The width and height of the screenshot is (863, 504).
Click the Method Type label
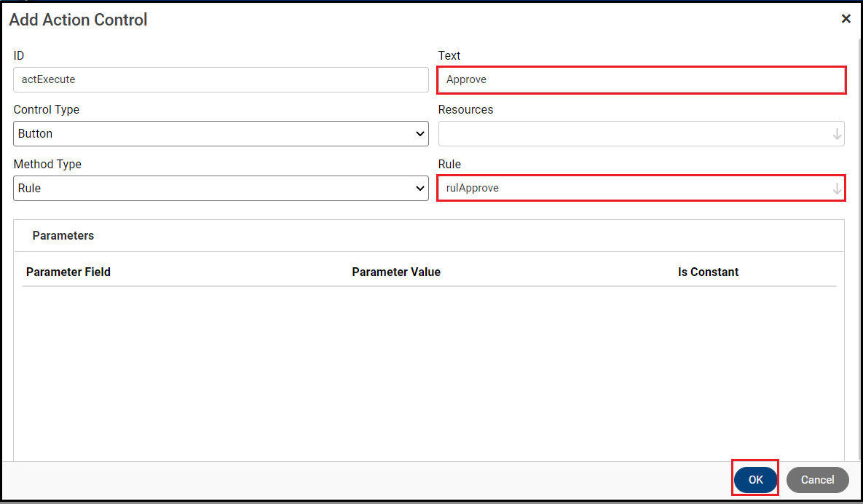point(47,164)
